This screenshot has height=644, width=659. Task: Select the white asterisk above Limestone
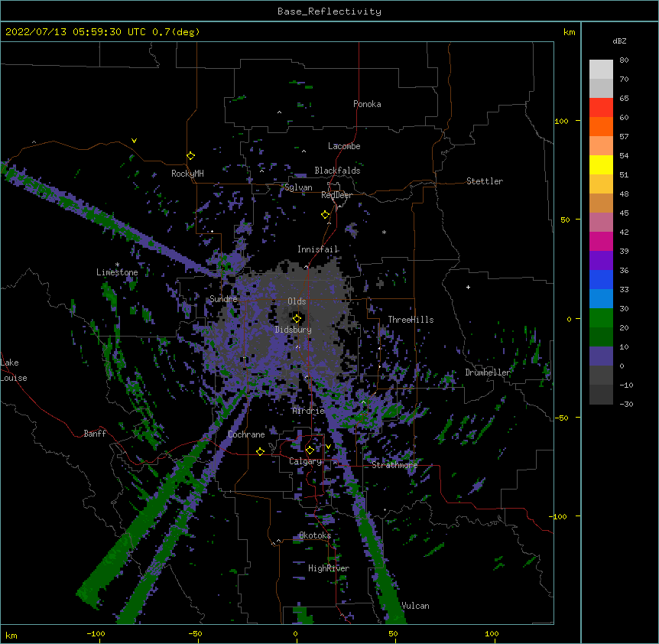[x=117, y=265]
